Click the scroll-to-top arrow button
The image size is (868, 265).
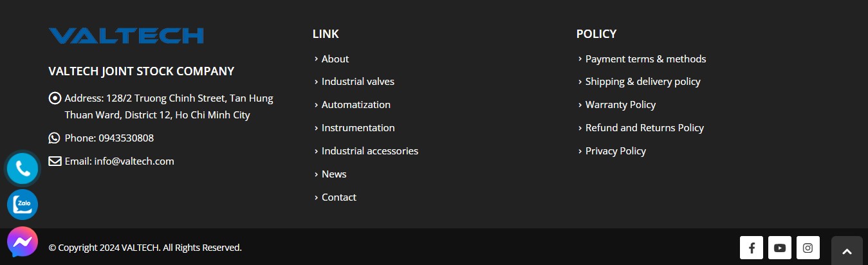[x=847, y=251]
